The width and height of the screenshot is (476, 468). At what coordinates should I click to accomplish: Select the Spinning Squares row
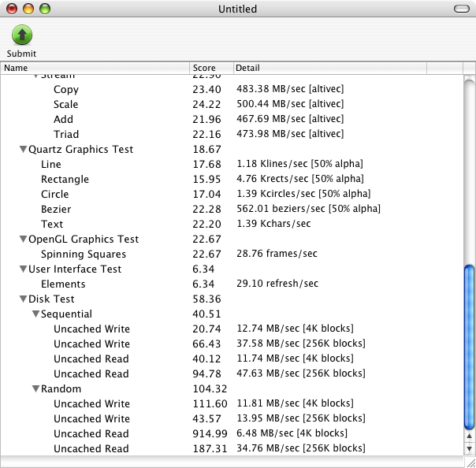[x=232, y=254]
